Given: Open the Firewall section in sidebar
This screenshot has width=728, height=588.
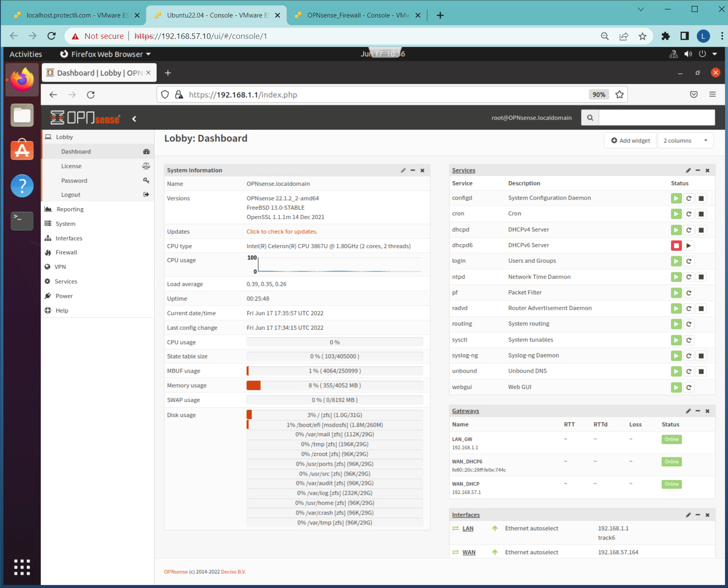Looking at the screenshot, I should pyautogui.click(x=66, y=252).
